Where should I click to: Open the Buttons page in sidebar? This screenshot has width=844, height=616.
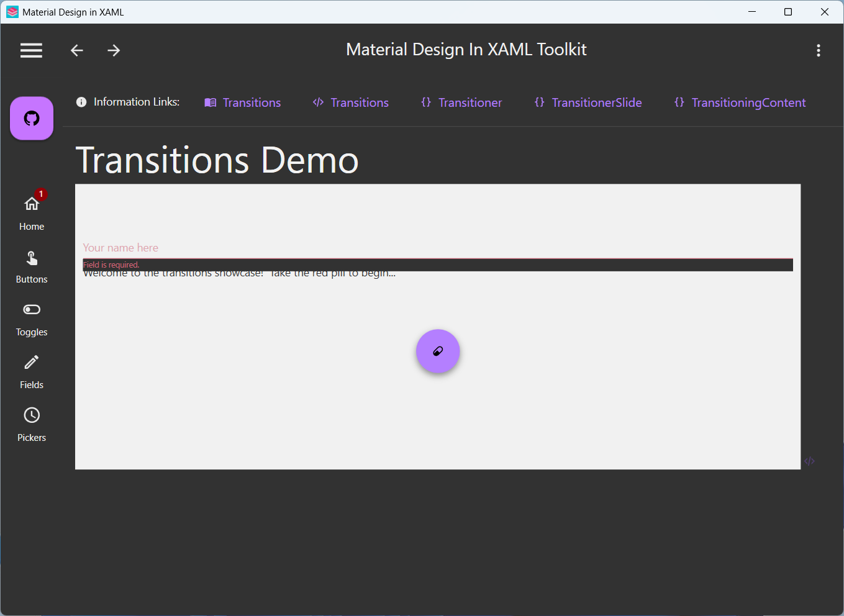pyautogui.click(x=32, y=267)
